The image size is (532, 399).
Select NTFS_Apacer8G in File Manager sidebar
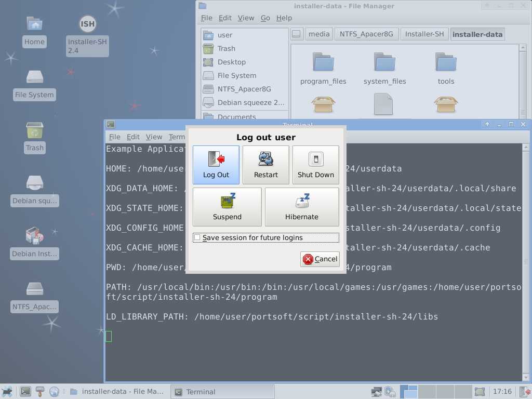244,89
